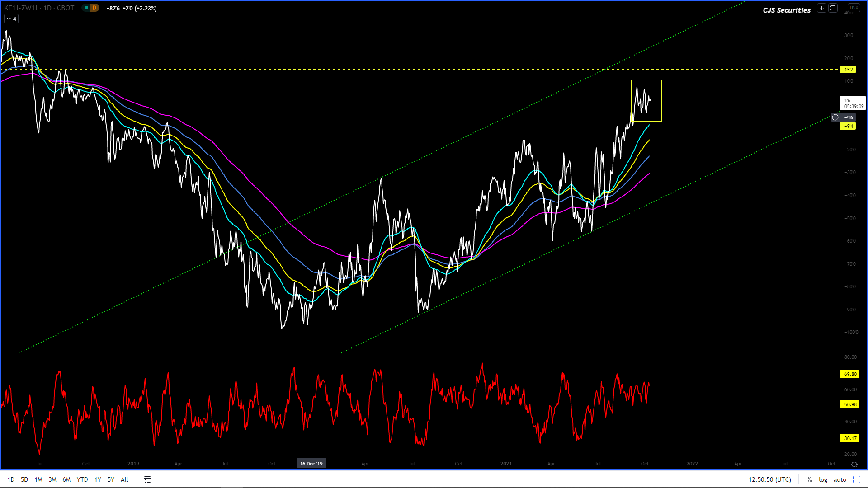Image resolution: width=868 pixels, height=488 pixels.
Task: Open the USX currency unit dropdown
Action: [854, 8]
